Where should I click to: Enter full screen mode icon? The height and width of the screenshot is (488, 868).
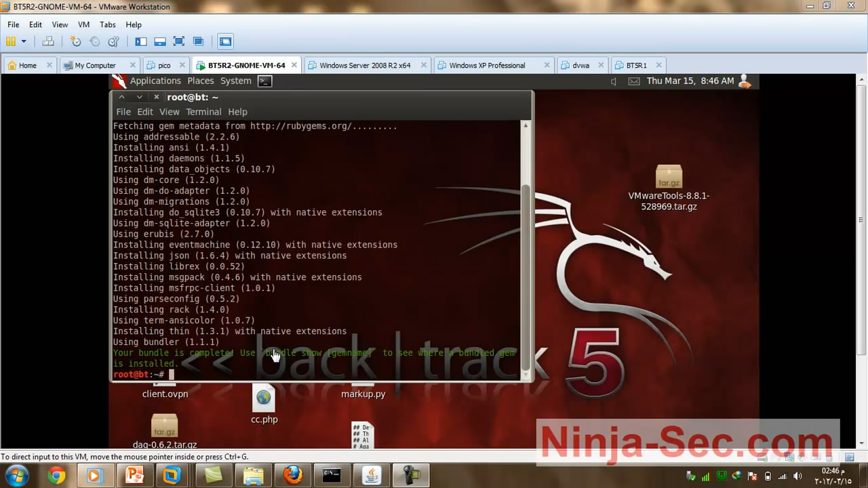(x=179, y=41)
